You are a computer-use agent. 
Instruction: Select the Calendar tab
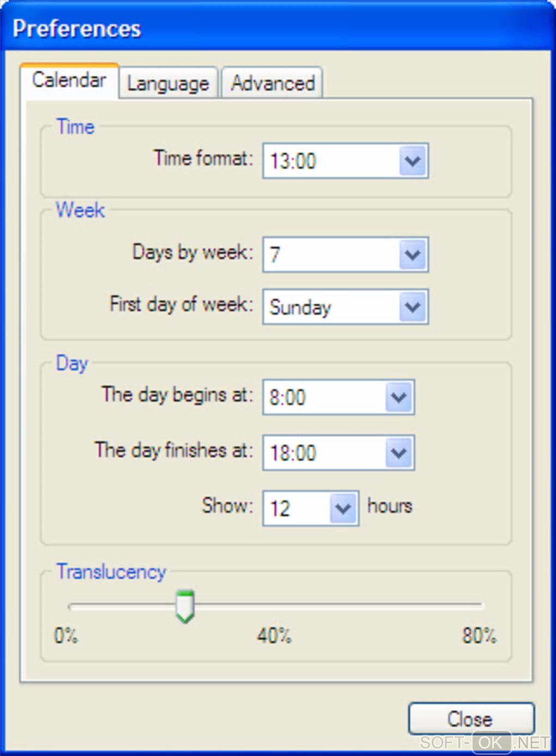click(x=69, y=81)
